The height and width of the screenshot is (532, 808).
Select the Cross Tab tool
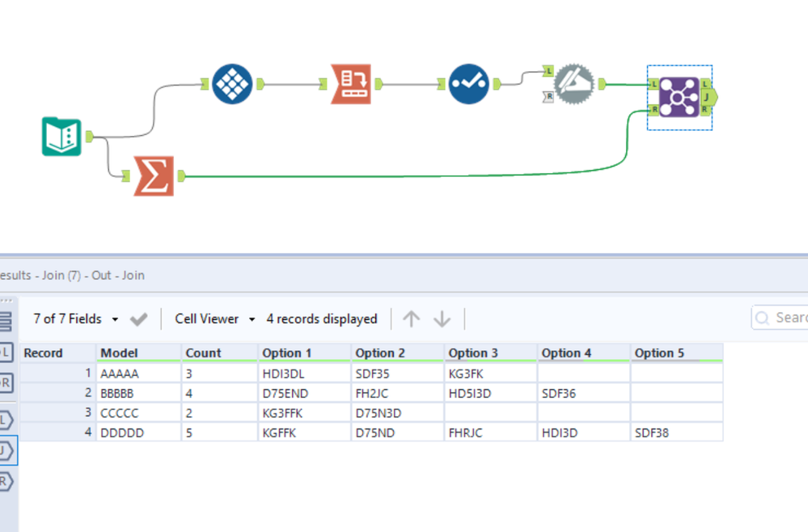pyautogui.click(x=351, y=84)
